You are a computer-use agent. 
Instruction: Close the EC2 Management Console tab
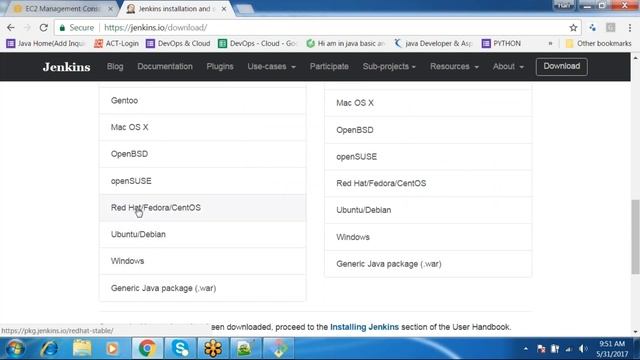pos(110,9)
